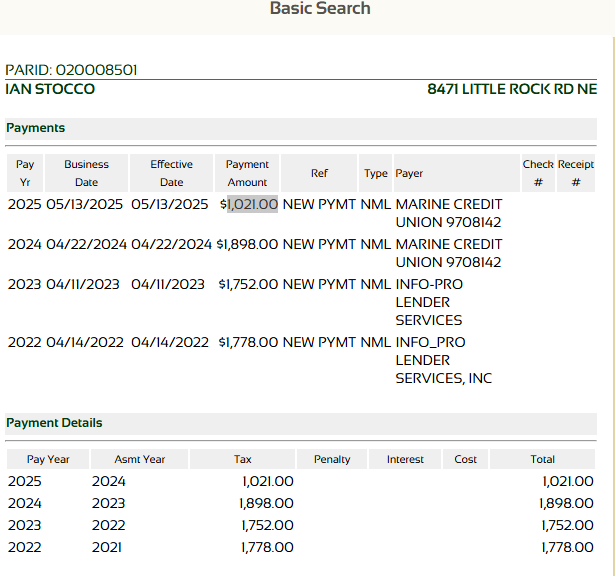Screen dimensions: 615x576
Task: Click the address 8471 Little Rock Rd NE
Action: click(x=512, y=89)
